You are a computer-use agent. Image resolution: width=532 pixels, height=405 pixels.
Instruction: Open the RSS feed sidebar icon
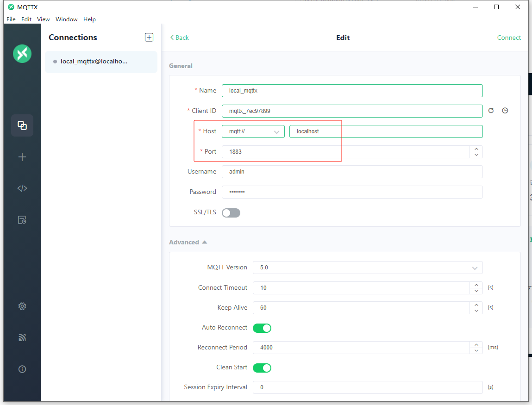[22, 337]
